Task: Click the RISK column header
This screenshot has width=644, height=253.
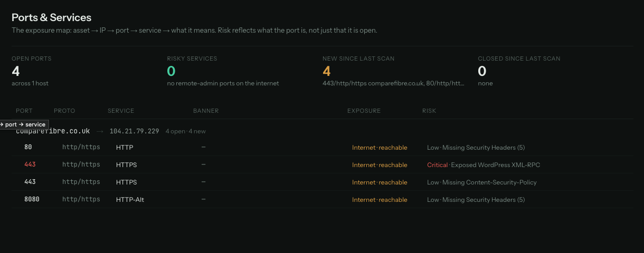Action: click(x=429, y=111)
